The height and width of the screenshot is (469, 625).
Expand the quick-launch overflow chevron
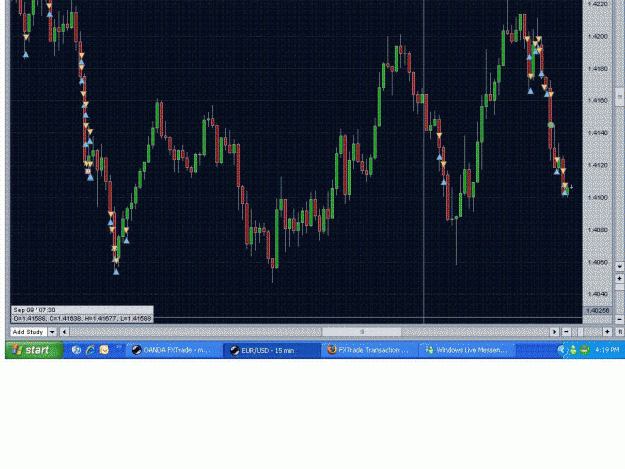118,347
